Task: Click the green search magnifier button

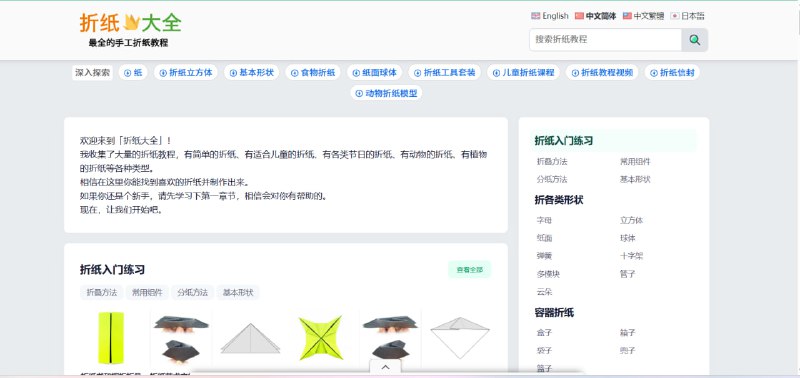Action: 694,40
